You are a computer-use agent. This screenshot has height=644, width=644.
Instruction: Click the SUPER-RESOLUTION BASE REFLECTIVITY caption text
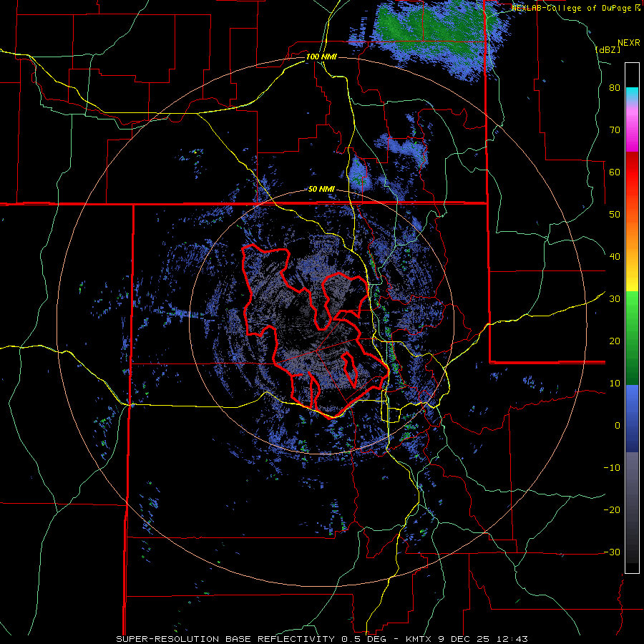[225, 639]
